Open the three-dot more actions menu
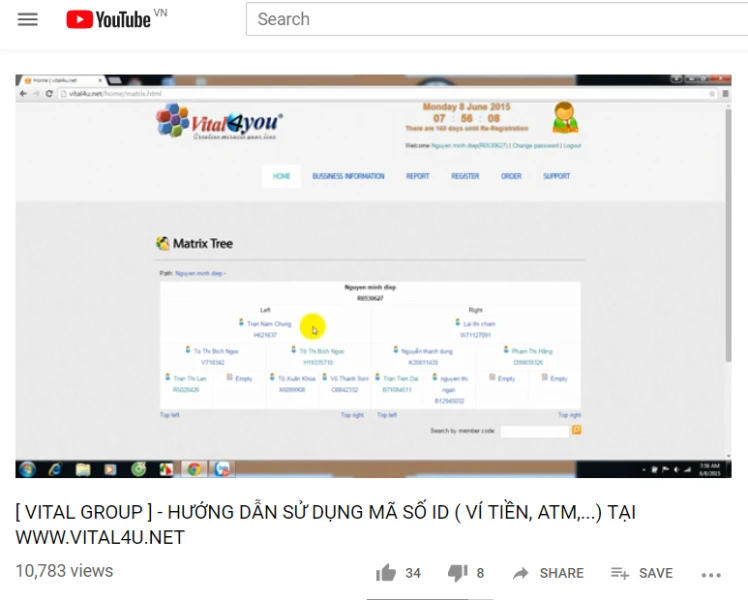The width and height of the screenshot is (748, 600). point(711,574)
